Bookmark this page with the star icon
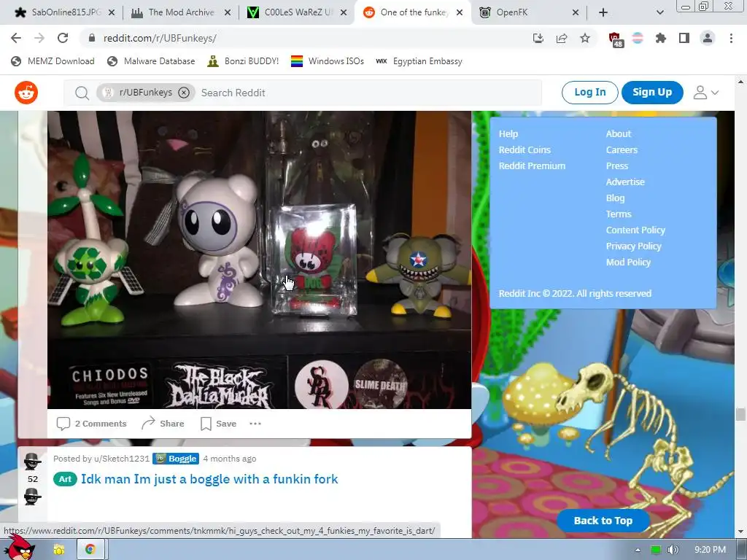 [585, 38]
